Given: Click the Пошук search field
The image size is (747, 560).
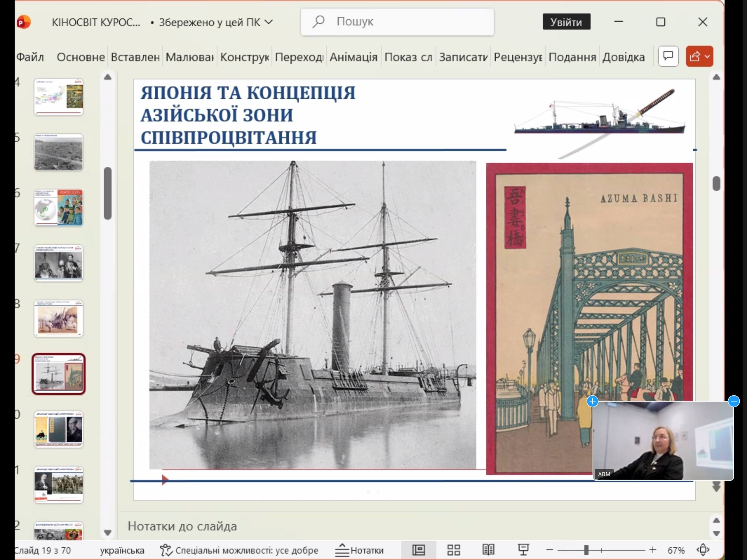Looking at the screenshot, I should (x=397, y=22).
